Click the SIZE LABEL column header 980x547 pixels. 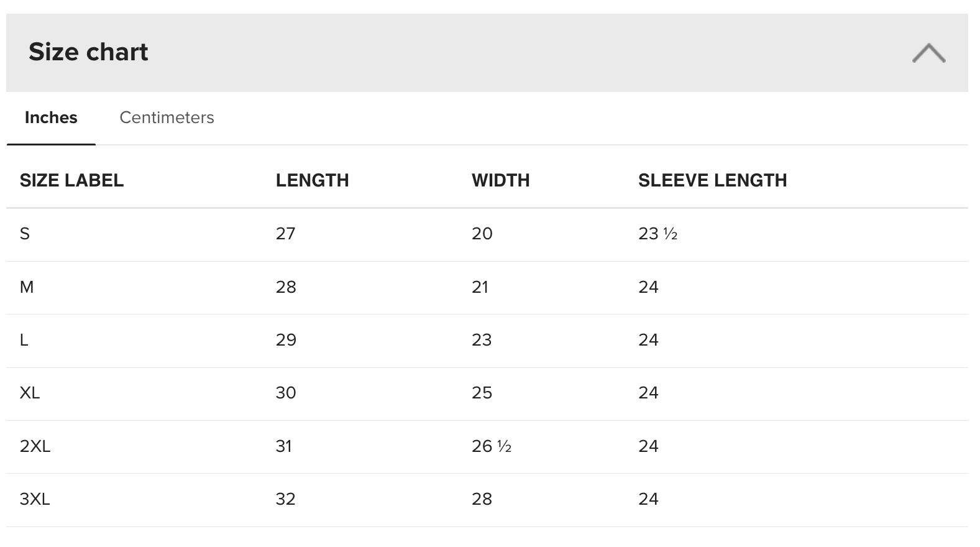[x=71, y=180]
